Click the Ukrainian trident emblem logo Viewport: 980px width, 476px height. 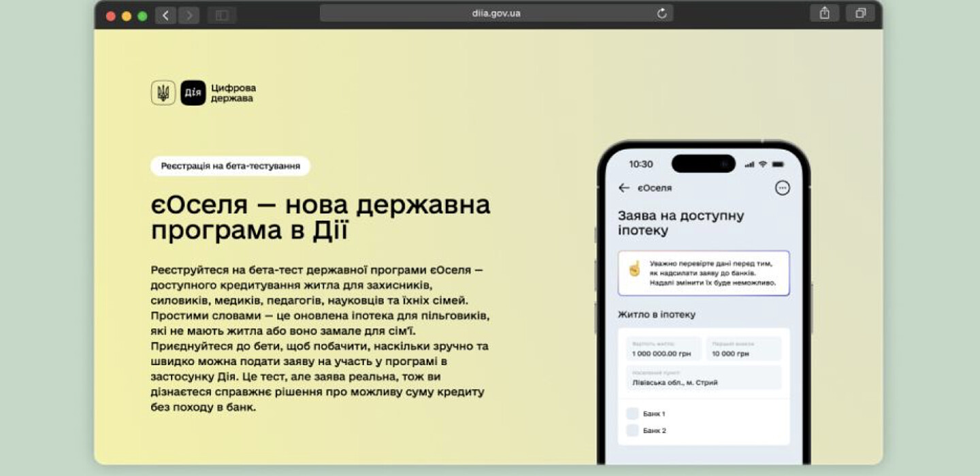pos(163,92)
